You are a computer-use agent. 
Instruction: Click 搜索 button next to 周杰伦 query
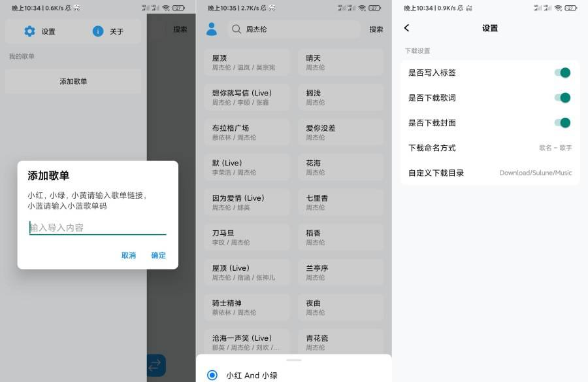(x=376, y=29)
